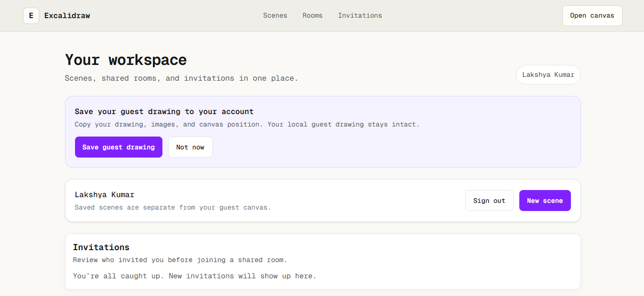The height and width of the screenshot is (296, 644).
Task: Open the Invitations nav item
Action: pos(360,16)
